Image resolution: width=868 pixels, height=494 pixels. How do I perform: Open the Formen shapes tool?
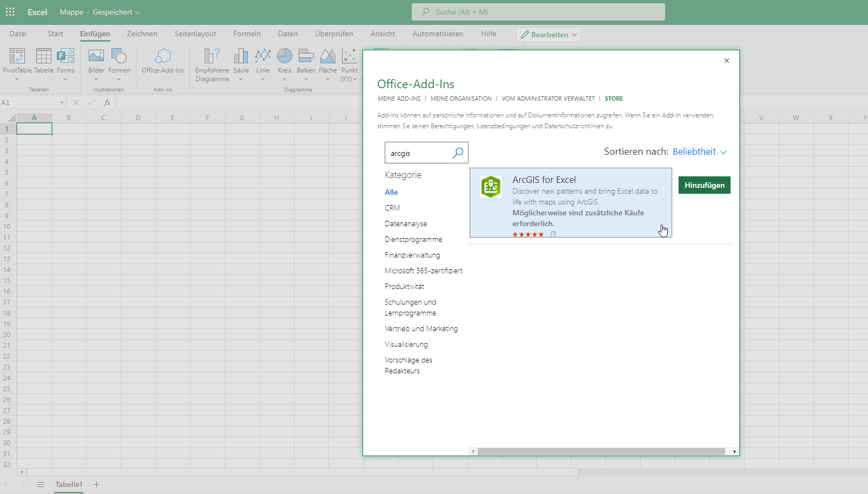click(119, 62)
